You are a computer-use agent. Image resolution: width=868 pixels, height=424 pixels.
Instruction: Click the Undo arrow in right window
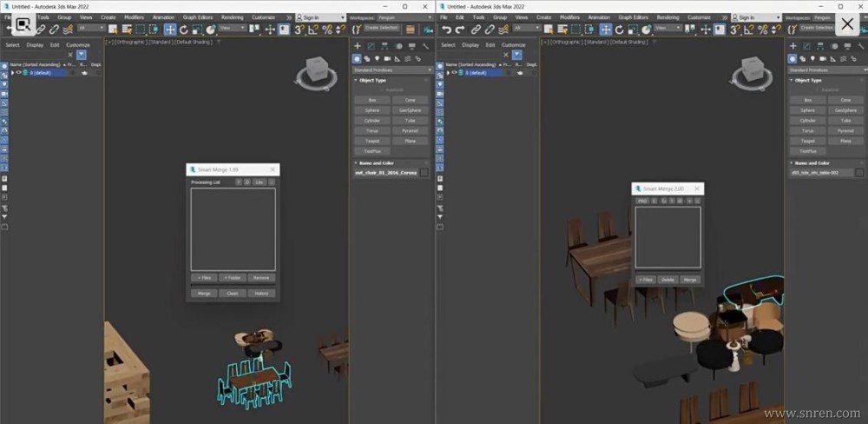click(x=446, y=30)
